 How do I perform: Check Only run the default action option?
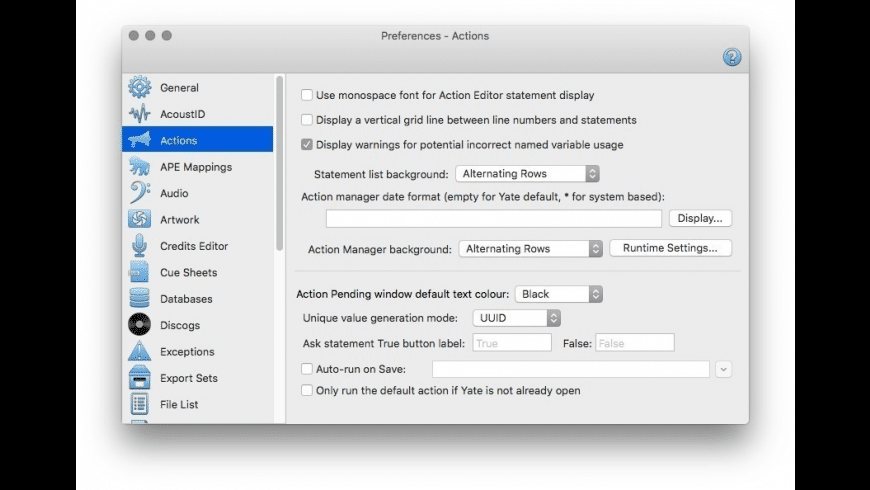click(306, 390)
